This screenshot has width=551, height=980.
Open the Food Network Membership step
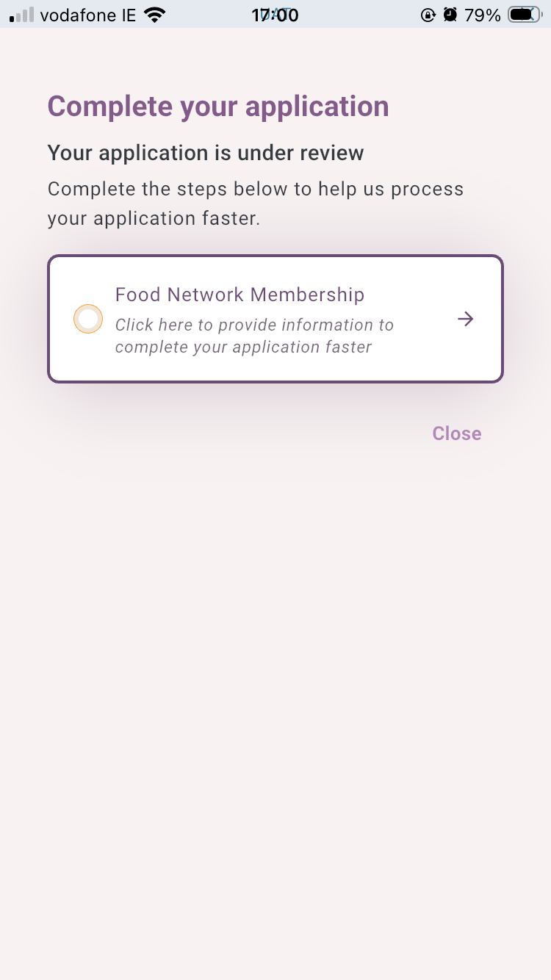click(275, 319)
